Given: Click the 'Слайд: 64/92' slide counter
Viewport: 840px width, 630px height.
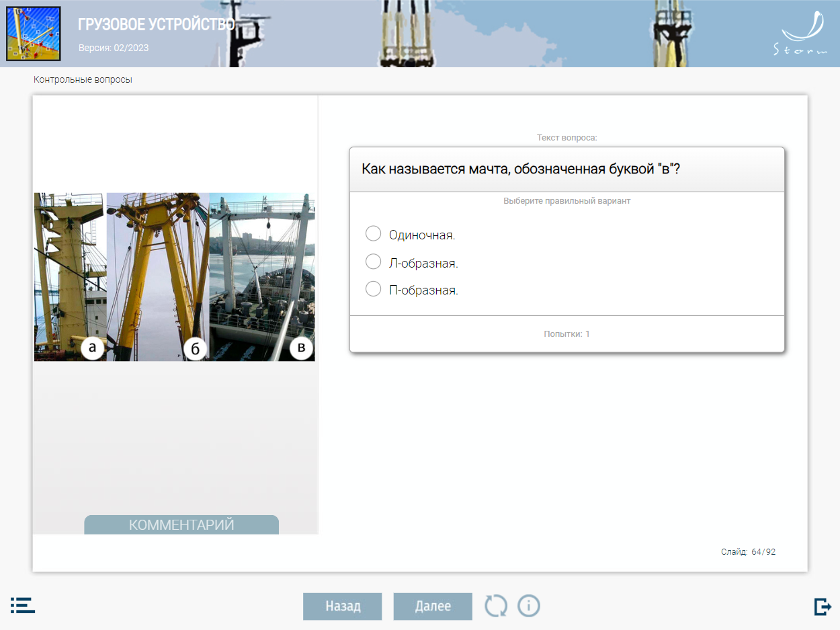Looking at the screenshot, I should (748, 552).
